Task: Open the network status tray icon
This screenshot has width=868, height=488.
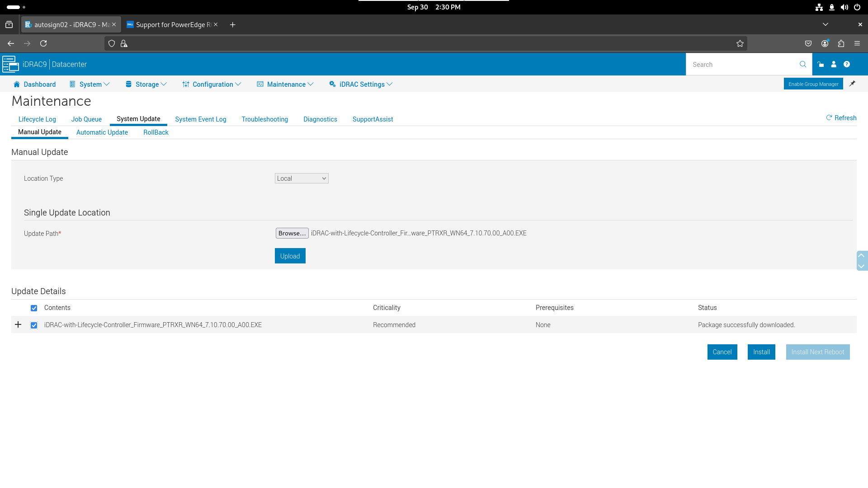Action: (819, 7)
